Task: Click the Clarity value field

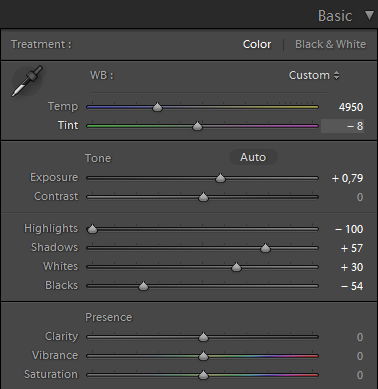Action: [x=360, y=337]
